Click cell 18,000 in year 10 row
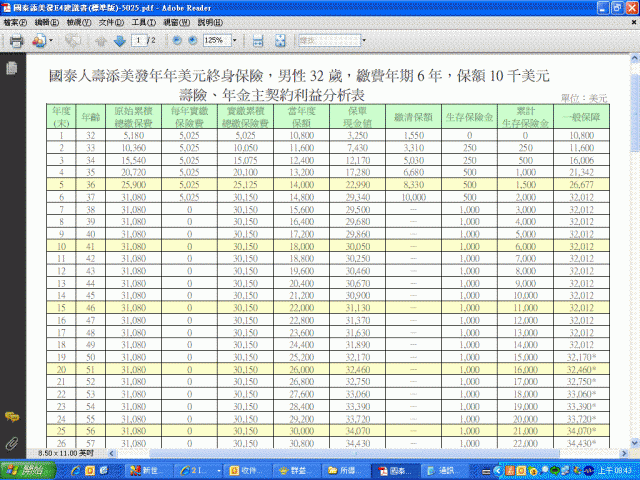Image resolution: width=640 pixels, height=480 pixels. pos(302,247)
